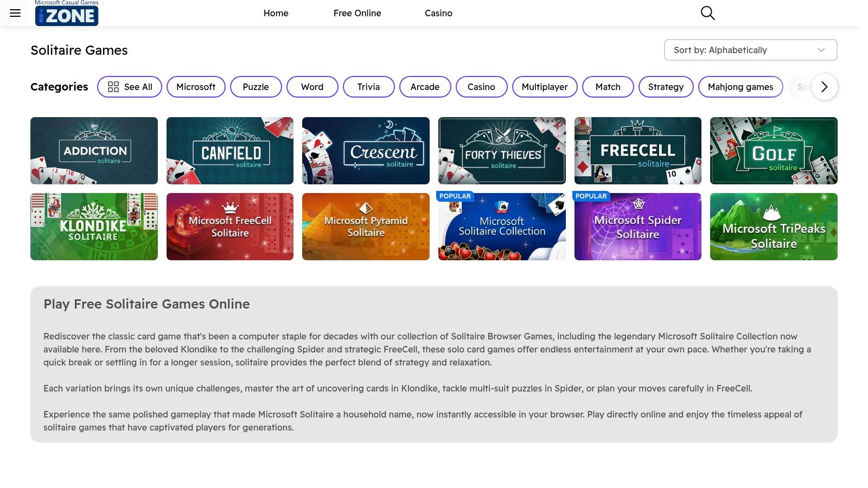
Task: Open the FreeCell solitaire game tile
Action: [638, 151]
